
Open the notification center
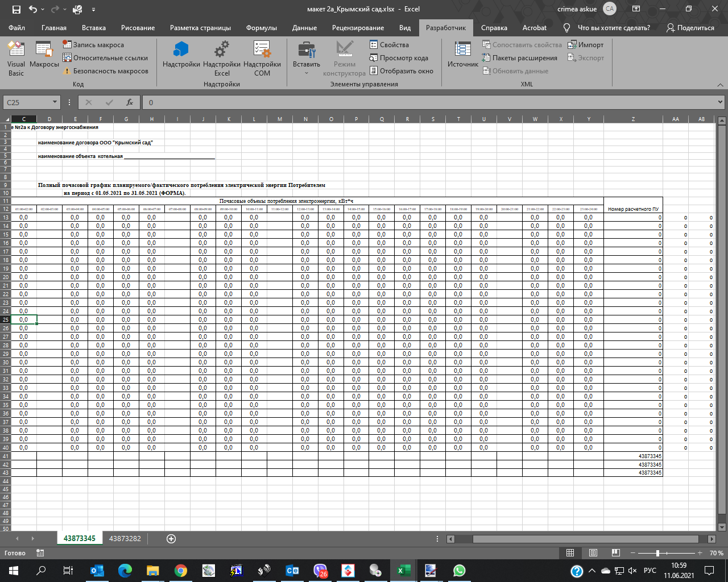tap(709, 571)
